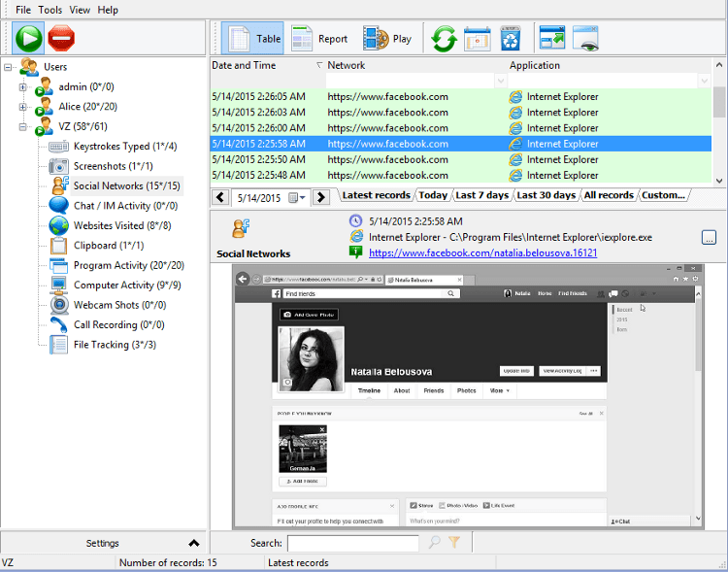Collapse the VZ user node
The width and height of the screenshot is (728, 572).
22,127
